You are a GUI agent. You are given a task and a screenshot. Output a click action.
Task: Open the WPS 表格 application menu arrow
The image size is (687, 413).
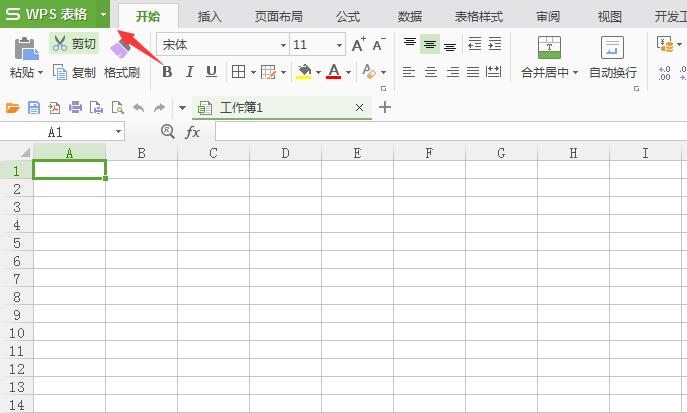(x=103, y=14)
